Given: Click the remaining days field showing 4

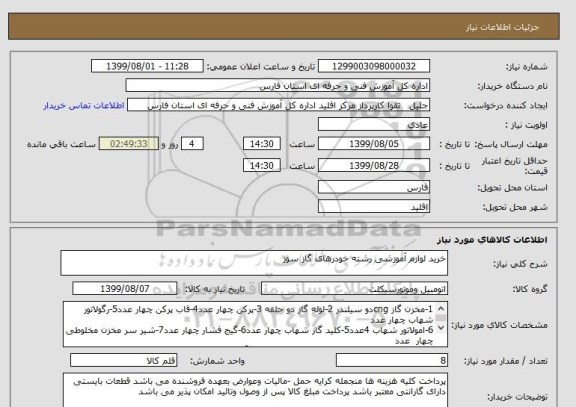Looking at the screenshot, I should click(192, 144).
